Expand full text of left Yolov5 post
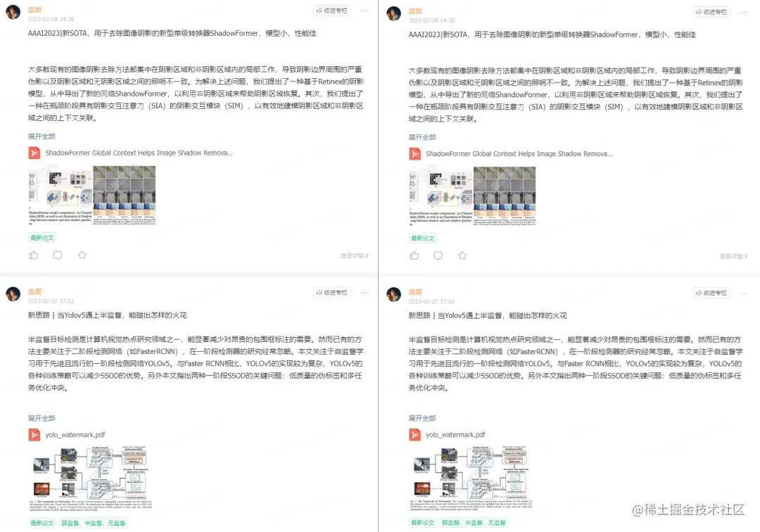This screenshot has width=760, height=532. point(42,418)
